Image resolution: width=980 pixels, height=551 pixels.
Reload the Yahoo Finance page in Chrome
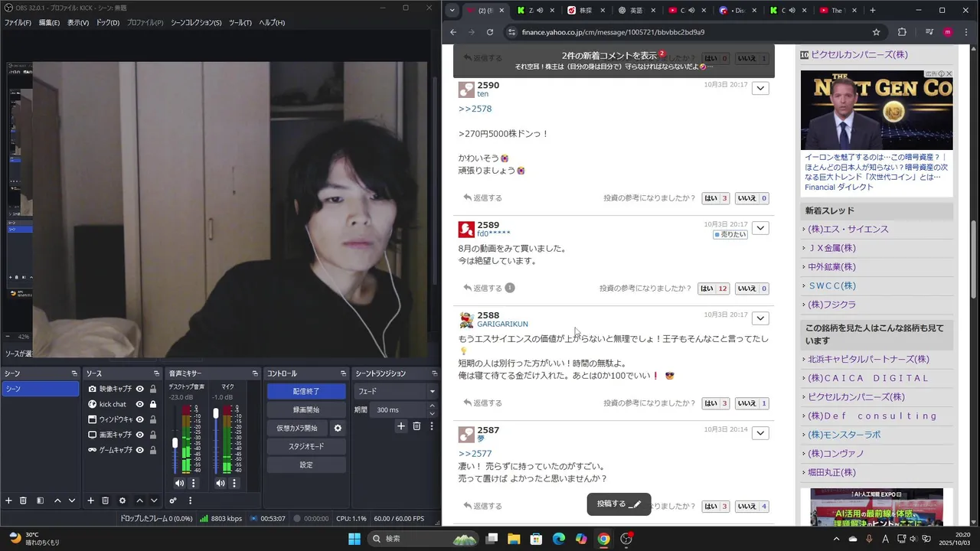point(490,32)
